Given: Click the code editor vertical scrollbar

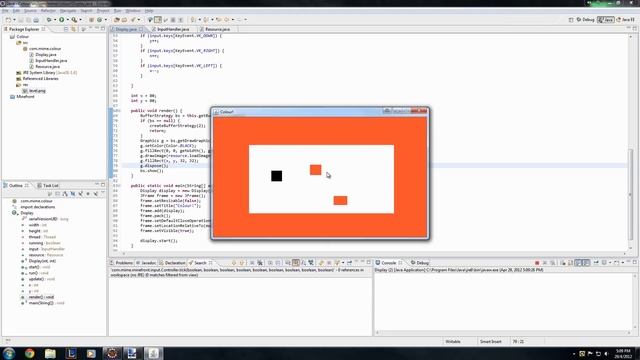Looking at the screenshot, I should tap(631, 195).
